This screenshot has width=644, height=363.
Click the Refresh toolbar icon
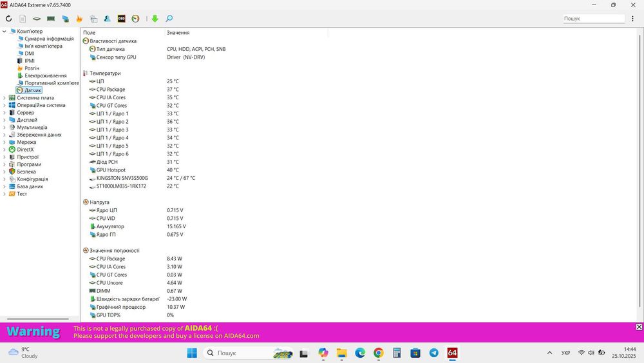click(8, 19)
